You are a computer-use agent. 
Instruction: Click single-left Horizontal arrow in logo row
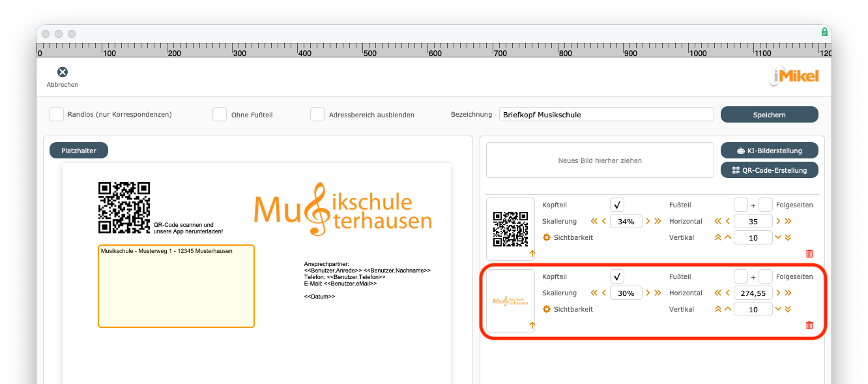click(728, 293)
